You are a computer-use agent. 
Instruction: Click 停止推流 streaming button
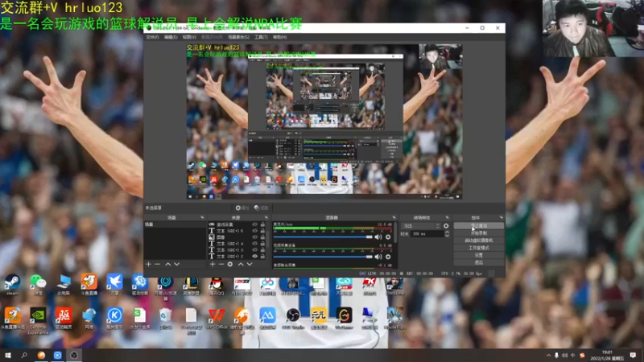(x=478, y=226)
